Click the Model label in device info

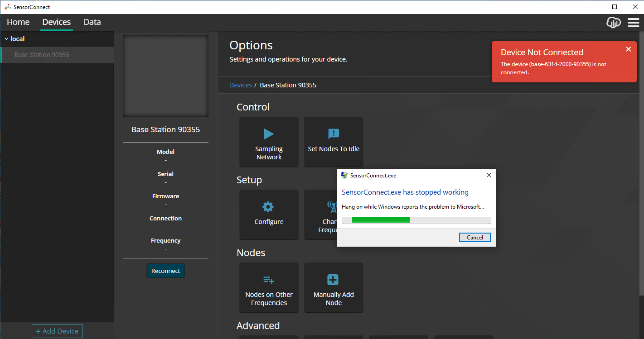pyautogui.click(x=165, y=152)
